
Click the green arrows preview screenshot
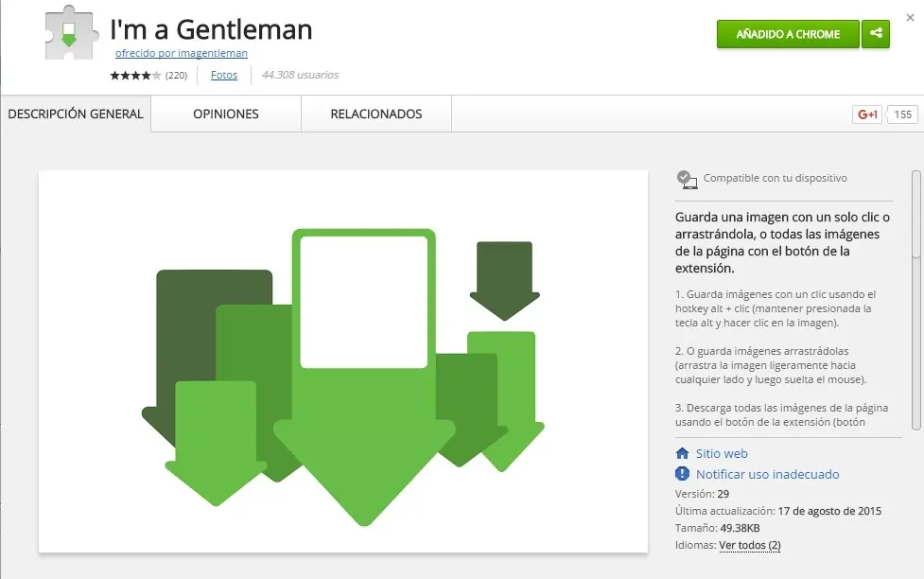(x=343, y=361)
